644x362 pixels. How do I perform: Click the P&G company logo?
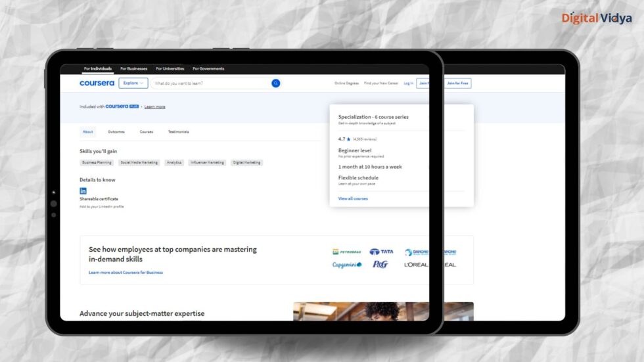380,264
